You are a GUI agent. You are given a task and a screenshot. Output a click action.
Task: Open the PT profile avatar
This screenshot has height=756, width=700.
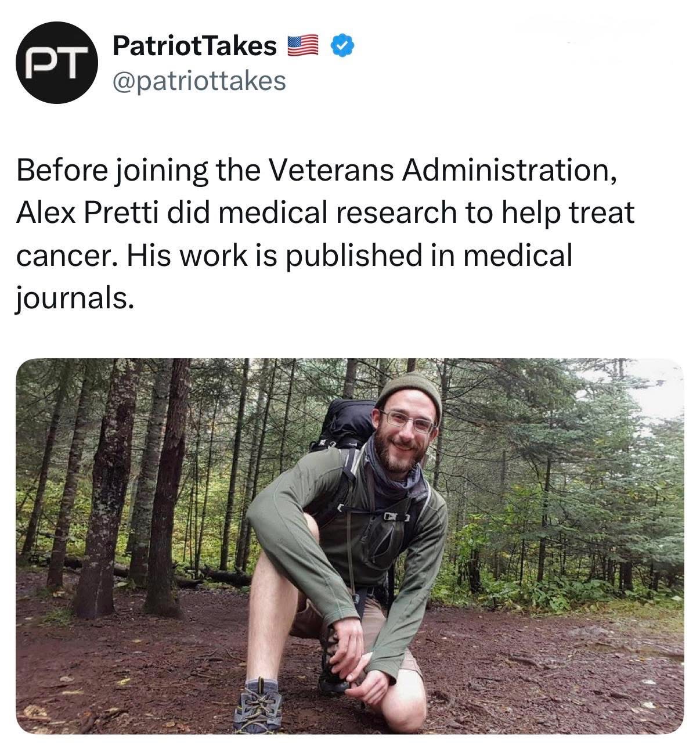pyautogui.click(x=56, y=63)
